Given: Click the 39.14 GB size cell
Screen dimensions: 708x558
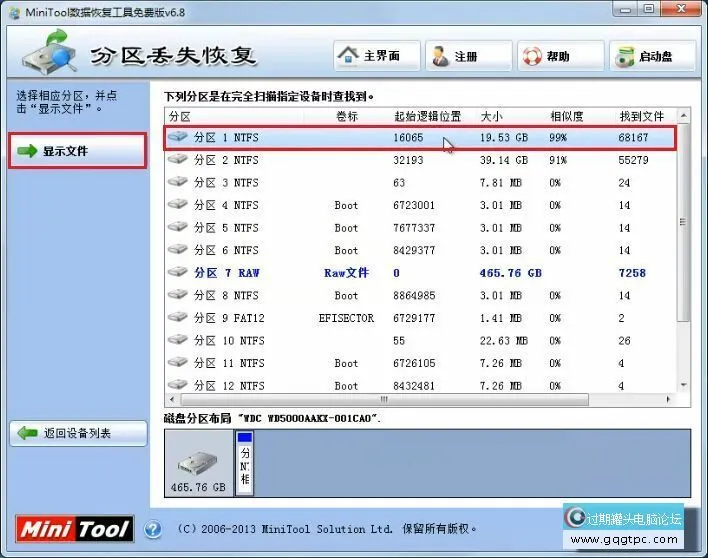Looking at the screenshot, I should coord(504,160).
